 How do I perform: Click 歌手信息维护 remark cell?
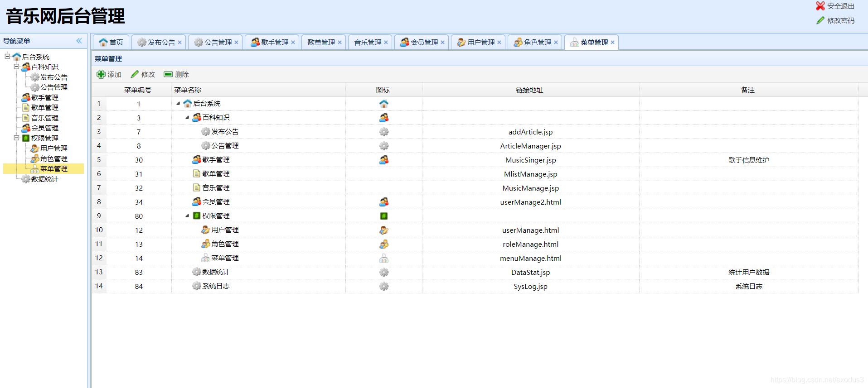[749, 160]
